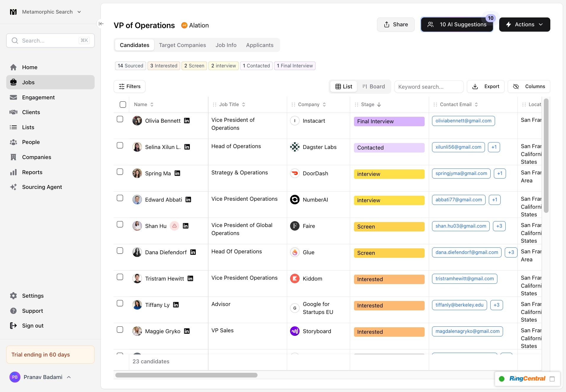This screenshot has width=566, height=392.
Task: Click the Instacart company logo
Action: tap(295, 121)
